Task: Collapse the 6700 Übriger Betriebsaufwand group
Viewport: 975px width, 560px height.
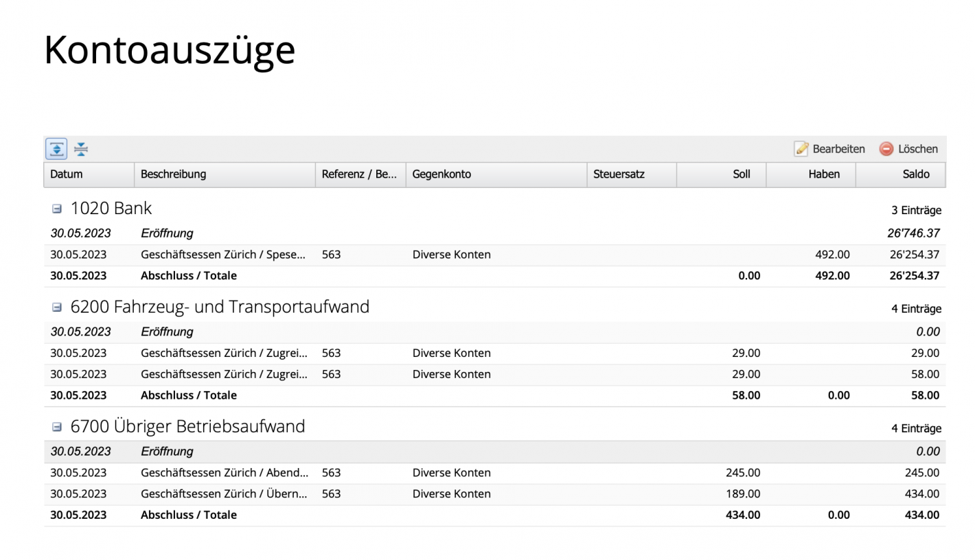Action: pyautogui.click(x=56, y=426)
